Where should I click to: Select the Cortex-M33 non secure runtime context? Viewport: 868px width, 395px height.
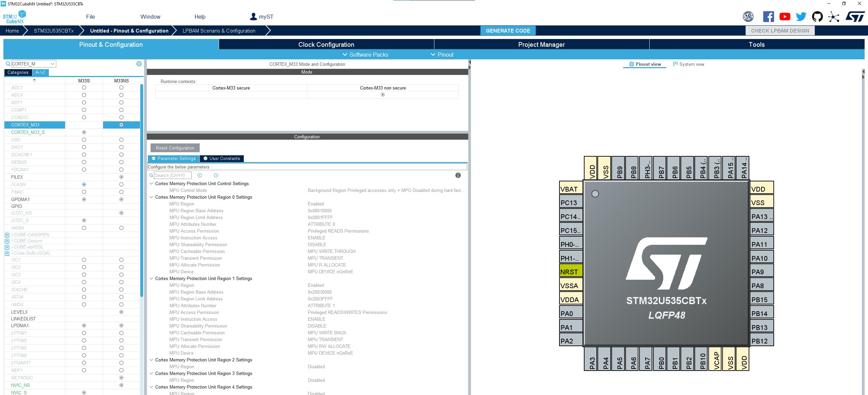[383, 95]
